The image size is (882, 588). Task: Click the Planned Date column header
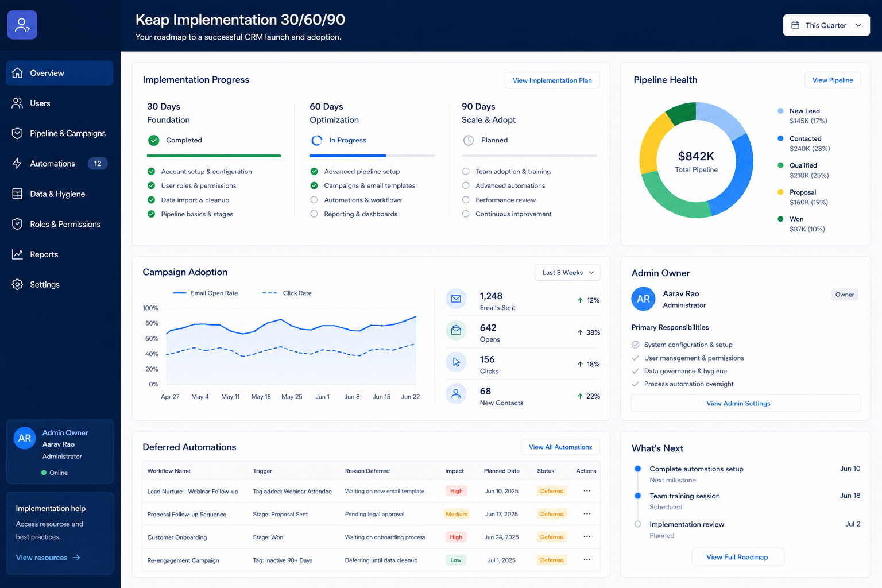tap(501, 471)
